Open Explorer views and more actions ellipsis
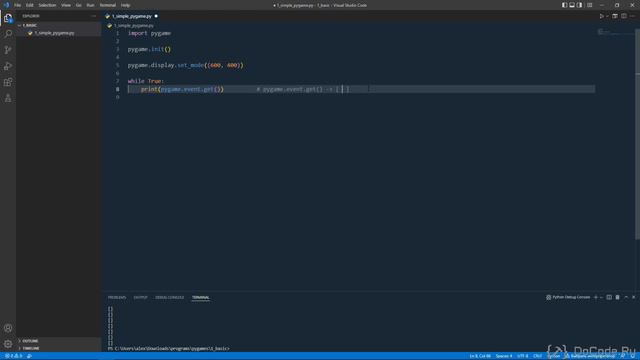Viewport: 640px width, 360px height. [x=93, y=16]
